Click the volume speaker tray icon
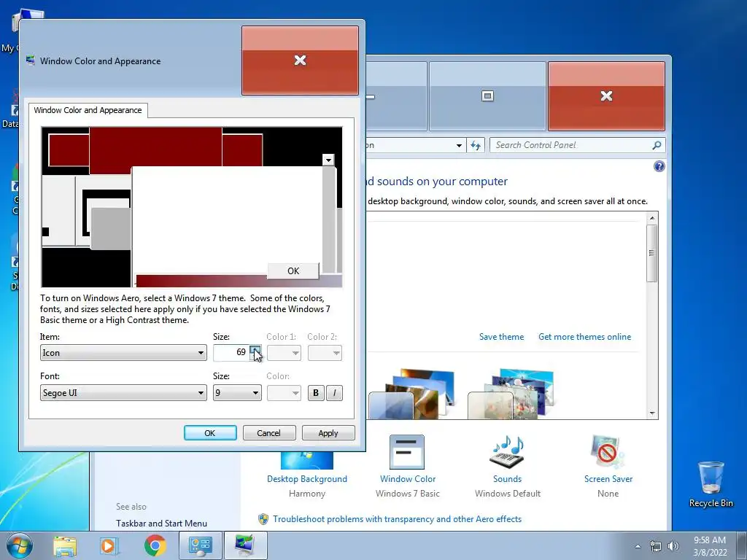The width and height of the screenshot is (747, 560). click(673, 546)
